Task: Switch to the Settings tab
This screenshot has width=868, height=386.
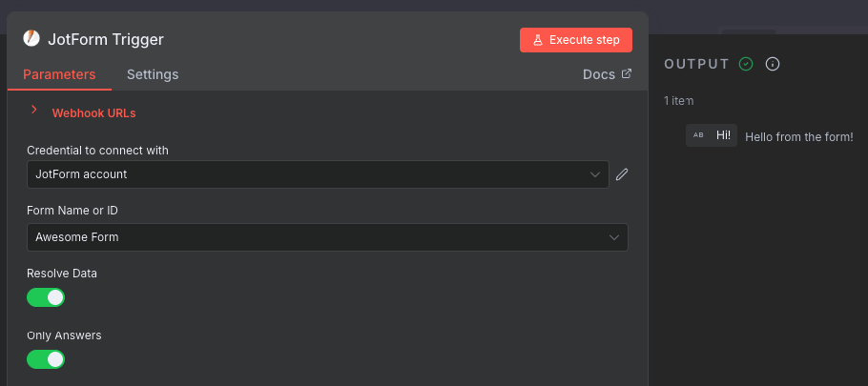Action: coord(153,74)
